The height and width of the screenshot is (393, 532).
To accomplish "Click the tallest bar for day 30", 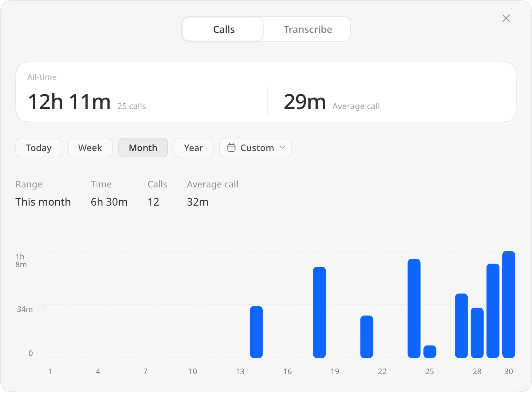I will point(509,305).
